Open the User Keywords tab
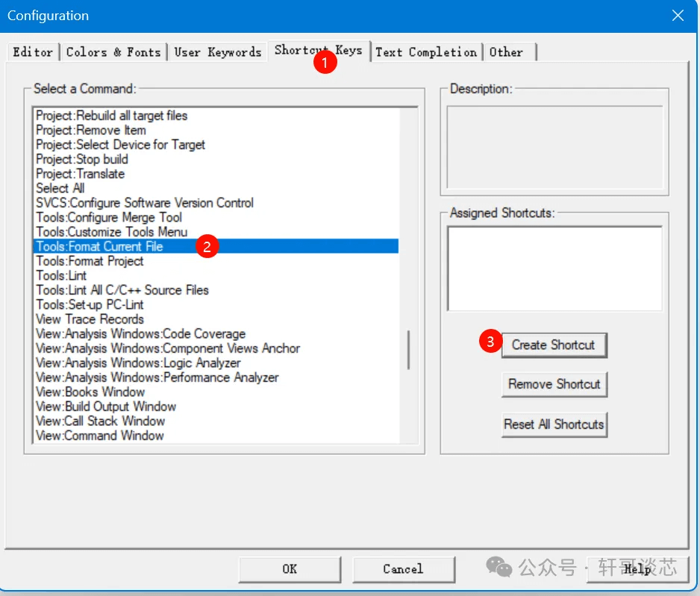This screenshot has height=596, width=700. (217, 52)
